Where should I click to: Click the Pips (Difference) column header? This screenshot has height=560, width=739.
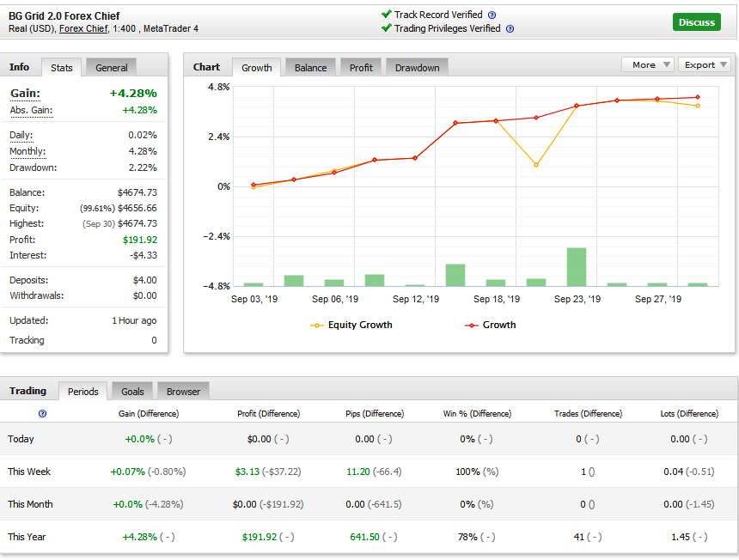click(375, 413)
